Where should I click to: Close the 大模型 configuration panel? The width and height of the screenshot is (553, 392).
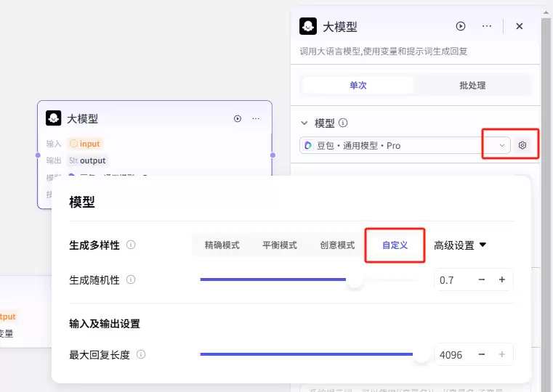click(519, 26)
